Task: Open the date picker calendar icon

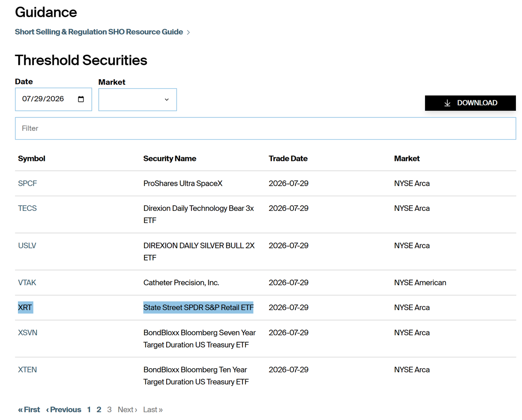Action: (81, 99)
